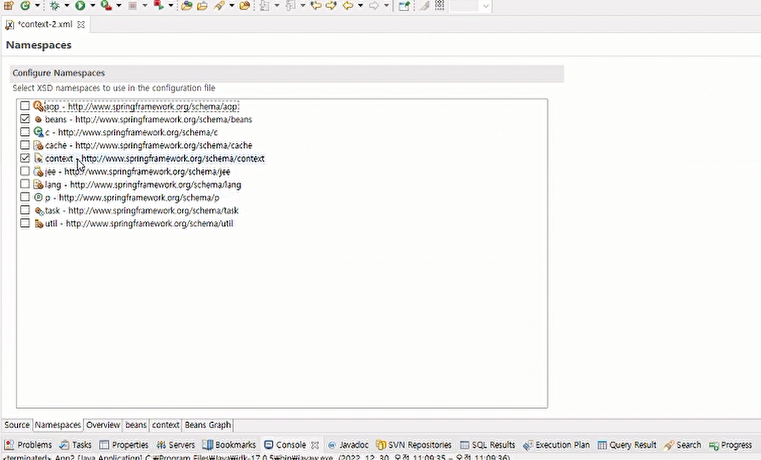Click the Execution Plan view icon
This screenshot has width=761, height=460.
[528, 445]
